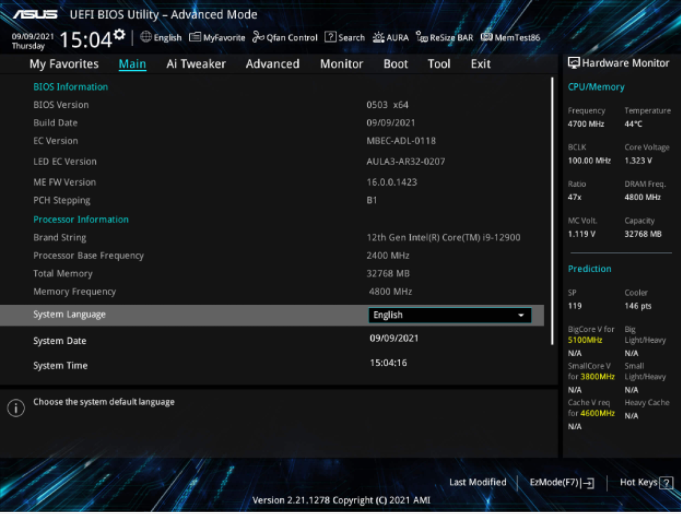Click the settings gear next to the clock

click(119, 34)
